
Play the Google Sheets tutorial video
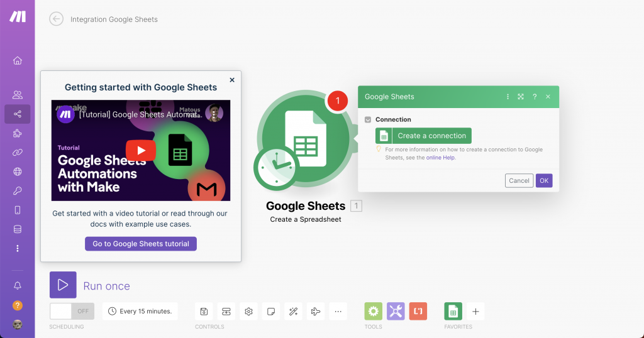(x=141, y=150)
